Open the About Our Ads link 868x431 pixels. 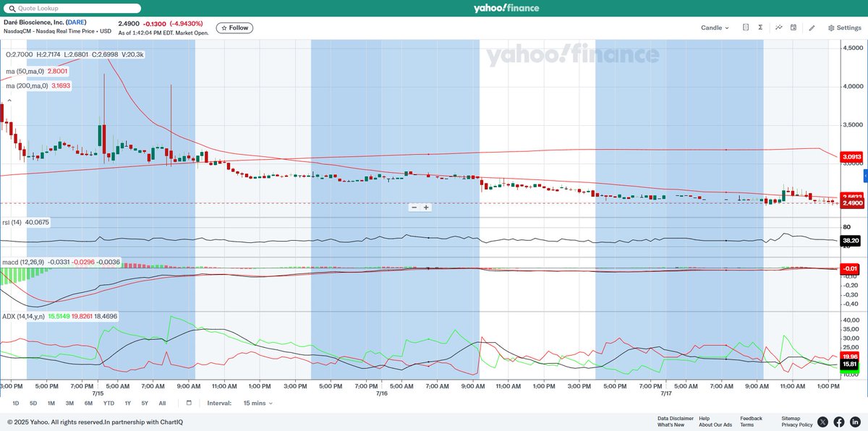(715, 424)
